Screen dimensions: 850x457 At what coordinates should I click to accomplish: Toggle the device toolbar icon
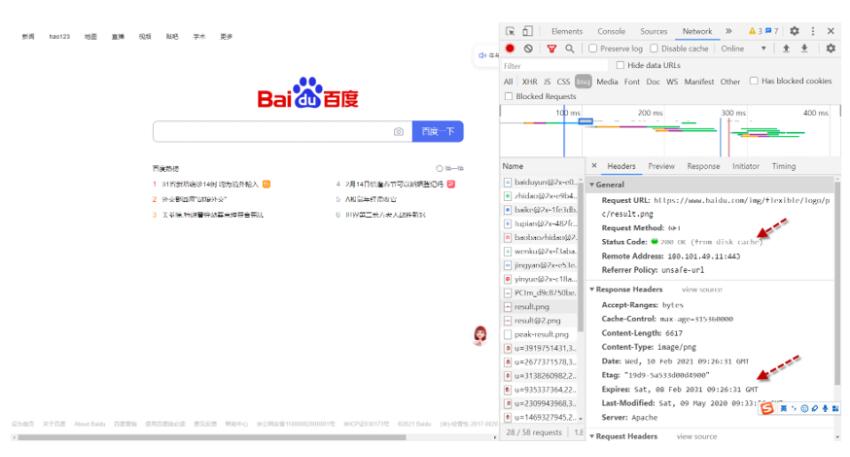pos(527,31)
